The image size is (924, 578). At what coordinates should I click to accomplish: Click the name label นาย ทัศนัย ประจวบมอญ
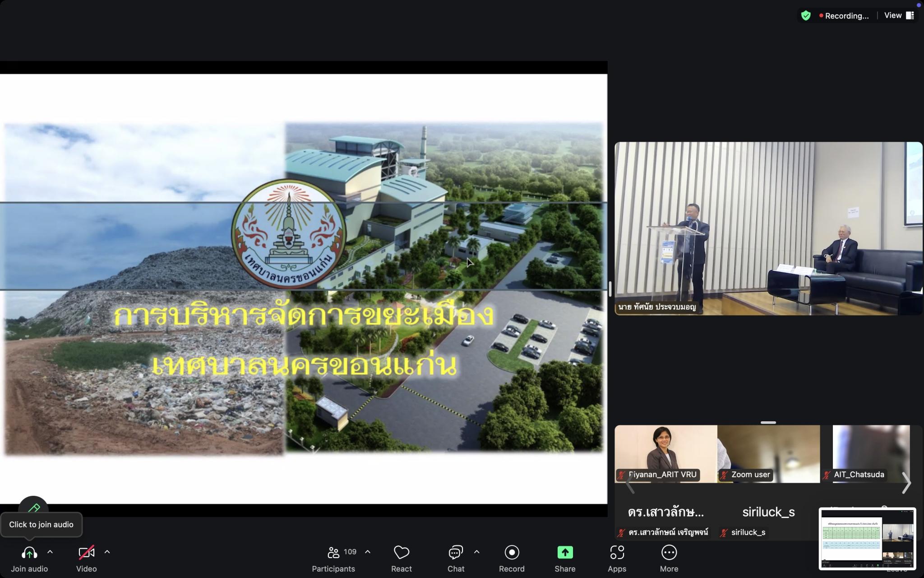[x=657, y=307]
